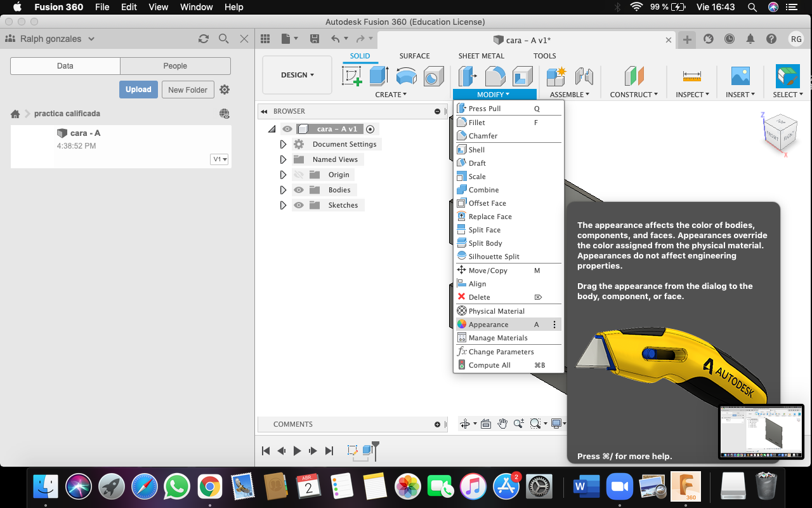This screenshot has height=508, width=812.
Task: Expand the Origin node
Action: (x=283, y=175)
